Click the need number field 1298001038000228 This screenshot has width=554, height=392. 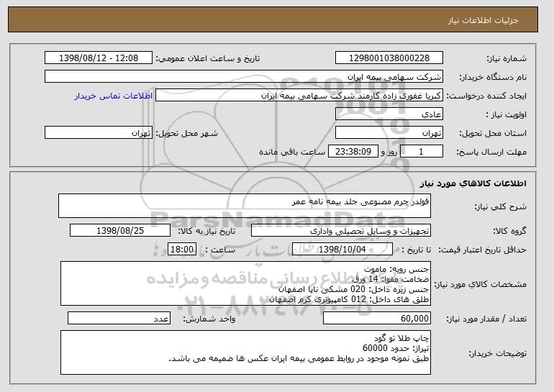click(x=389, y=58)
